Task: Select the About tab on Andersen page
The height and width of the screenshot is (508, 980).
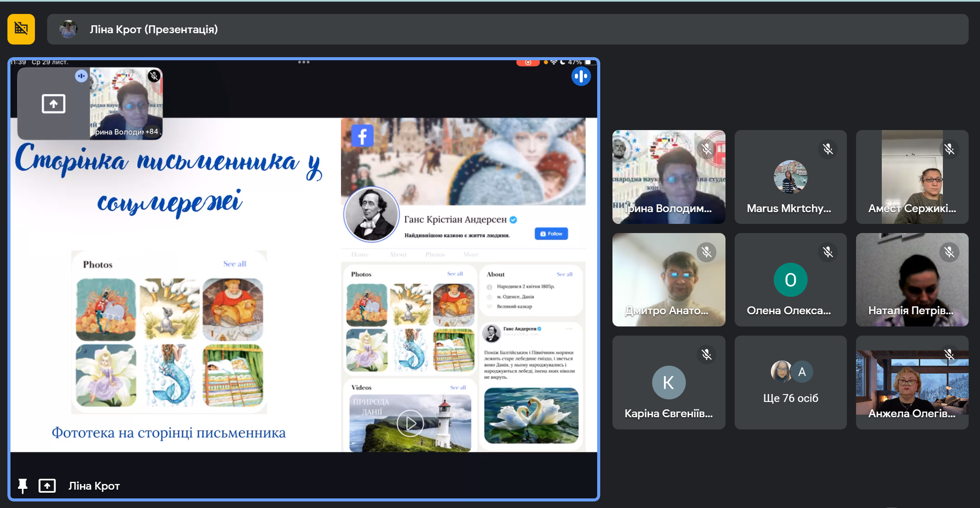Action: click(398, 254)
